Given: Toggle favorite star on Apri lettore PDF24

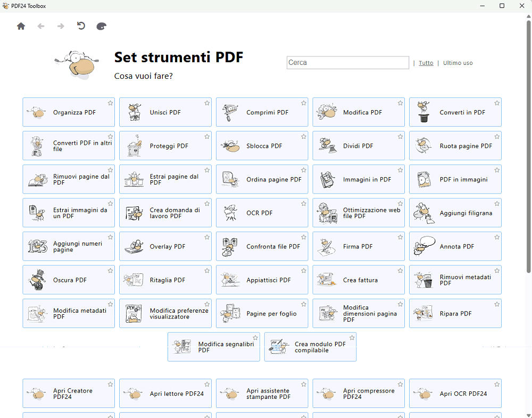Looking at the screenshot, I should point(207,384).
